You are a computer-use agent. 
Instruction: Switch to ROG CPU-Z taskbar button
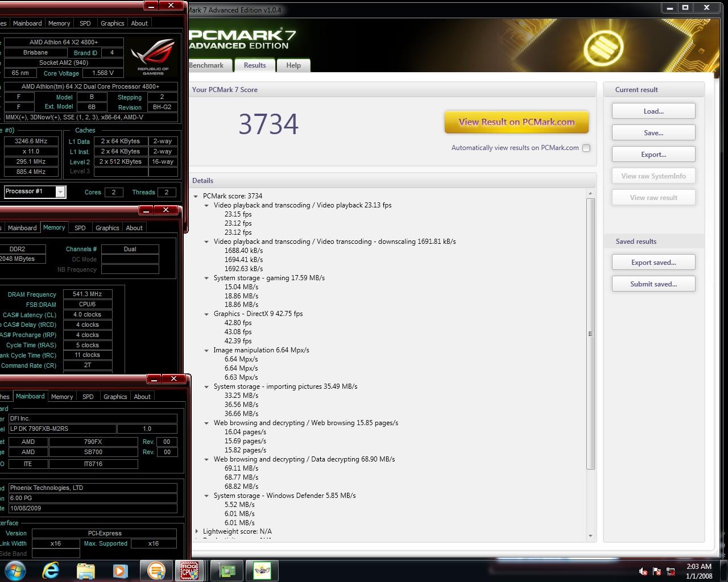[190, 570]
